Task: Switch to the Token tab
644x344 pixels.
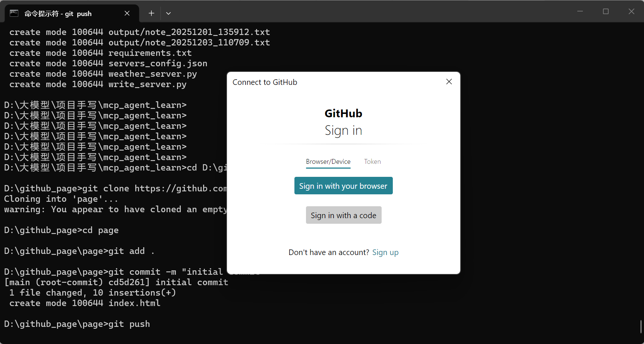Action: click(x=372, y=162)
